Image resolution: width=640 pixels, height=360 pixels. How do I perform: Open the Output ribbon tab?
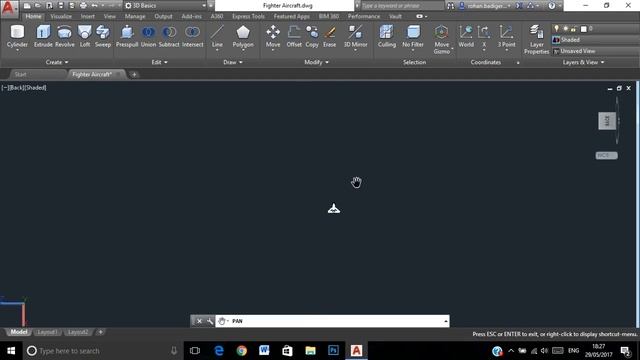click(163, 16)
